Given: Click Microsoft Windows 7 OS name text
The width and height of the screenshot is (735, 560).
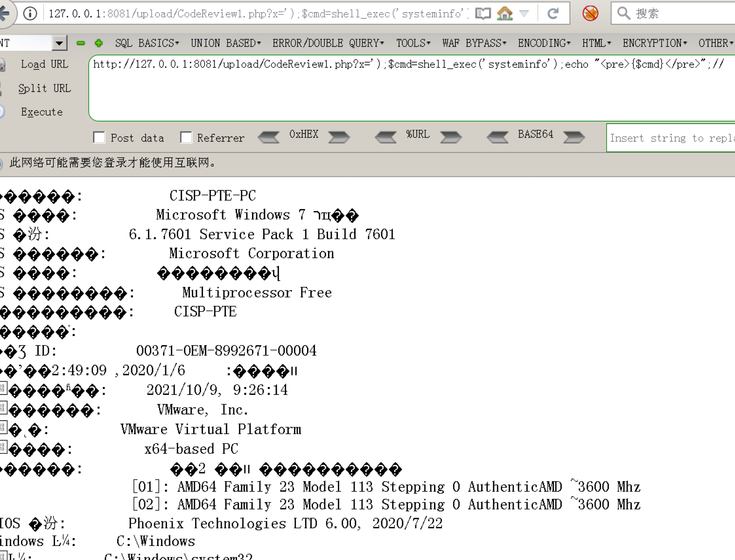Looking at the screenshot, I should coord(257,215).
